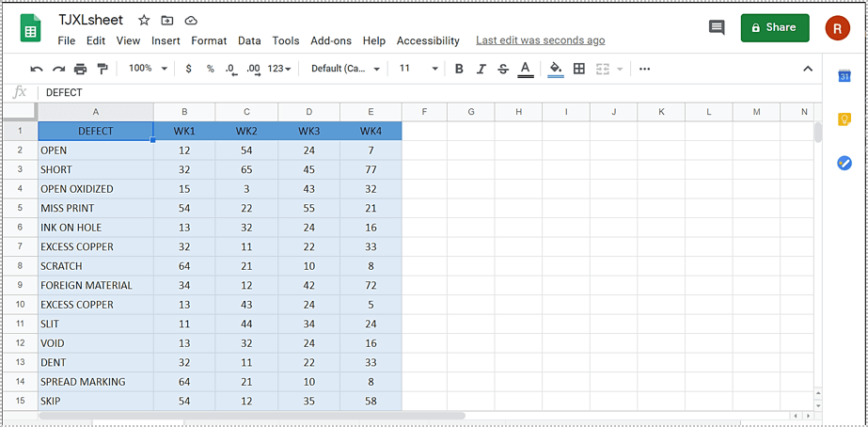868x427 pixels.
Task: Expand the font family dropdown
Action: (345, 69)
